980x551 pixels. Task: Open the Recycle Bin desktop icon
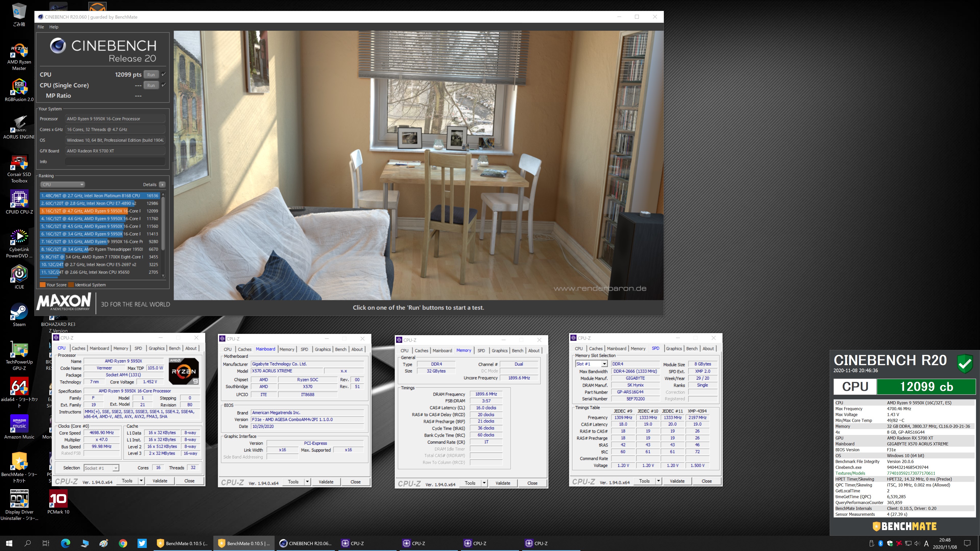coord(19,15)
